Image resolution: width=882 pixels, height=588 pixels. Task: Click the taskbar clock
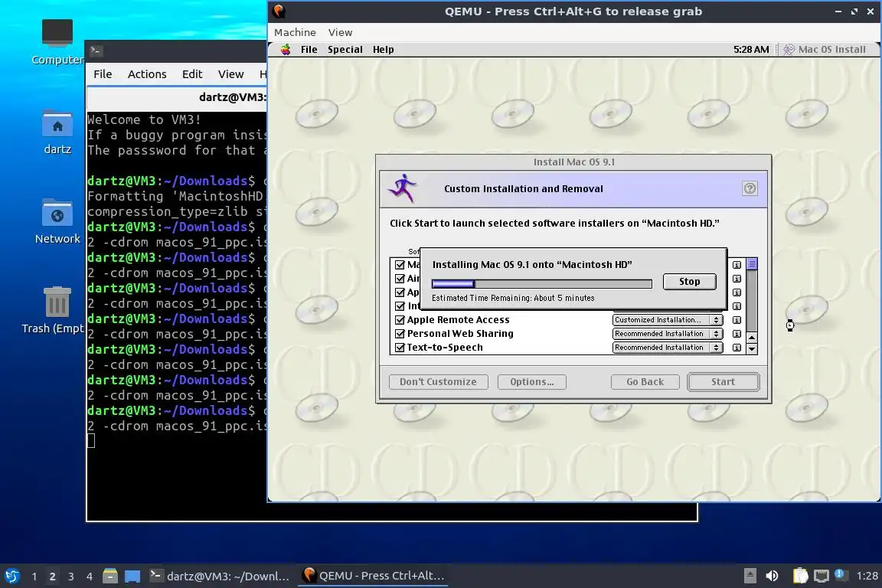[x=867, y=576]
